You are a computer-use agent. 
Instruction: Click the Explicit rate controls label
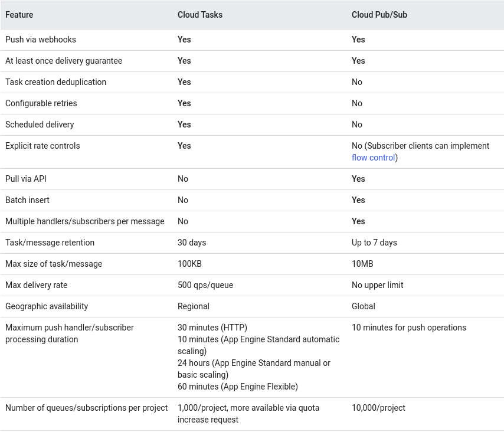pos(42,146)
